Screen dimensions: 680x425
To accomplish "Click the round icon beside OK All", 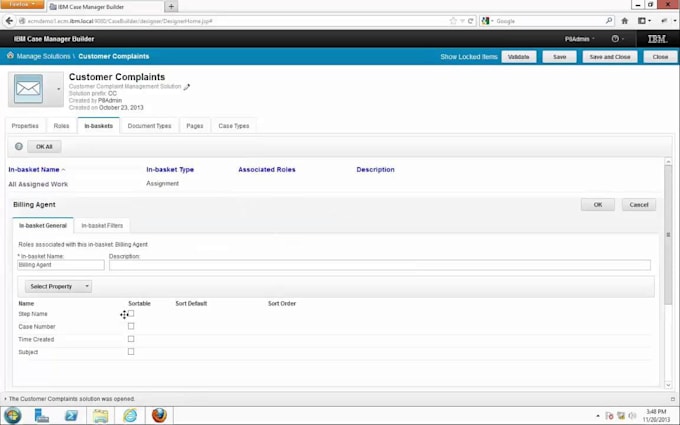I will click(x=19, y=147).
